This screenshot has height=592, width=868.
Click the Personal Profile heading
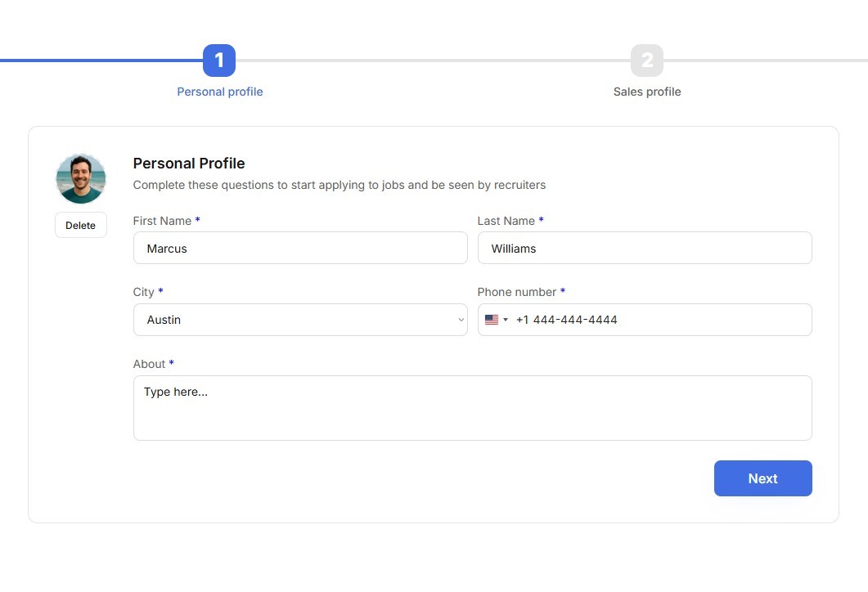coord(189,164)
